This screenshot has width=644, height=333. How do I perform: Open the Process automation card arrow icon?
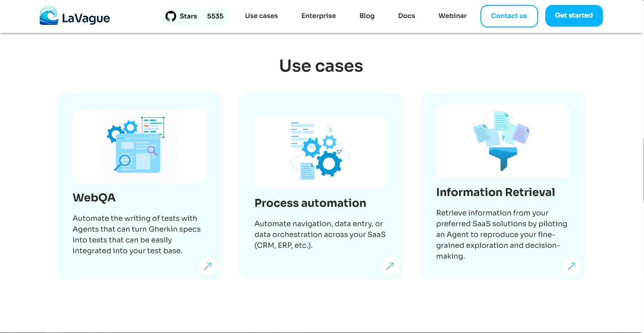[x=390, y=266]
